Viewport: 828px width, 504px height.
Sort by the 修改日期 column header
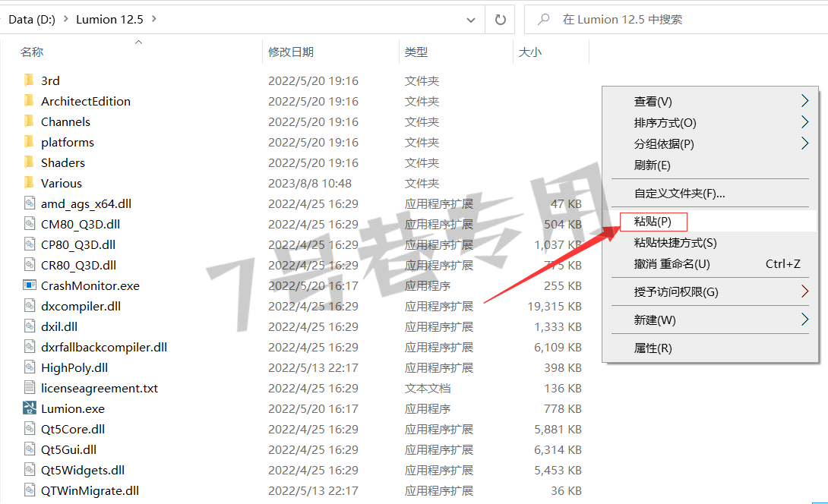click(291, 52)
